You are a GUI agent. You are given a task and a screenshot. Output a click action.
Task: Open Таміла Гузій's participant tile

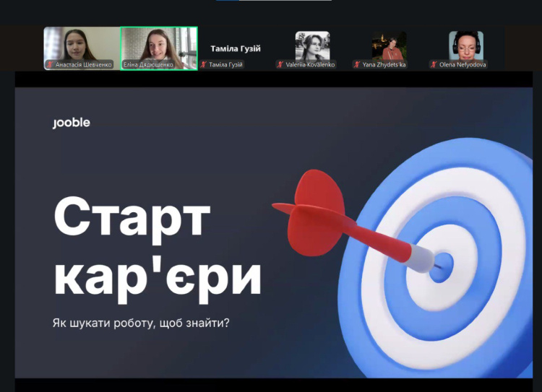(x=236, y=48)
